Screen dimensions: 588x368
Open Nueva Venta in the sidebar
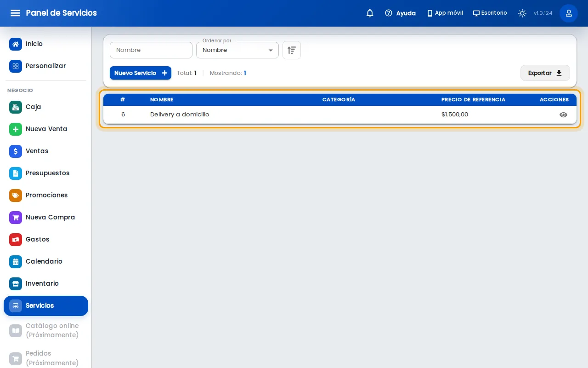point(46,129)
